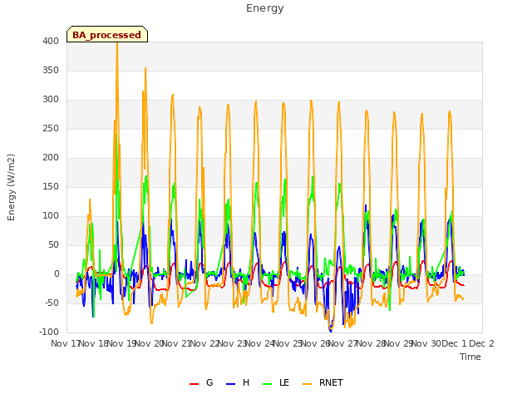Select the LE legend label
The width and height of the screenshot is (532, 399).
click(x=284, y=382)
